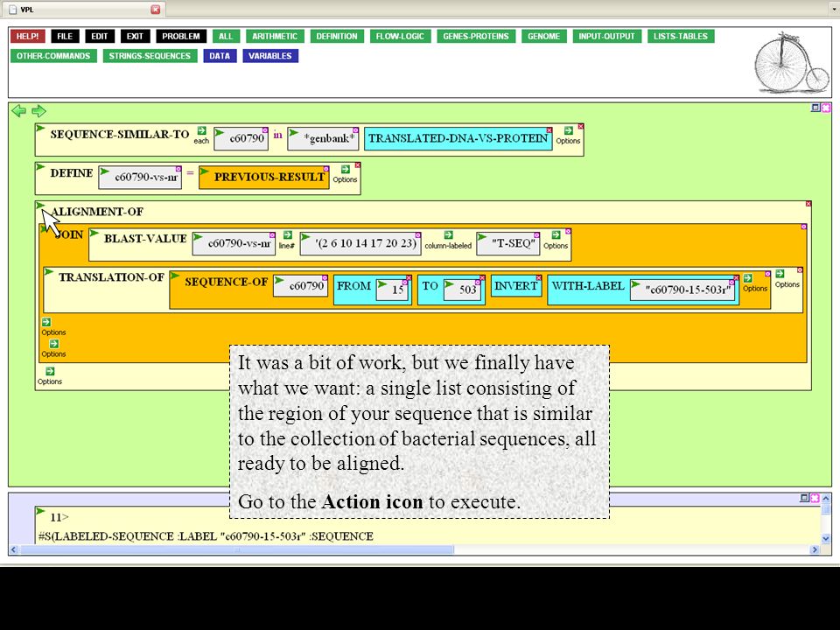
Task: Click the JOIN box pink clear circle
Action: point(803,227)
